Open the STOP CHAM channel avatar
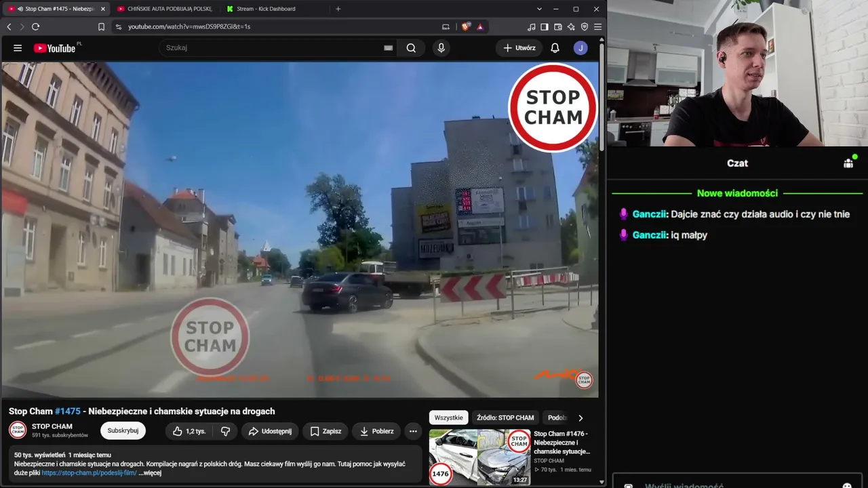Viewport: 868px width, 488px height. [18, 430]
